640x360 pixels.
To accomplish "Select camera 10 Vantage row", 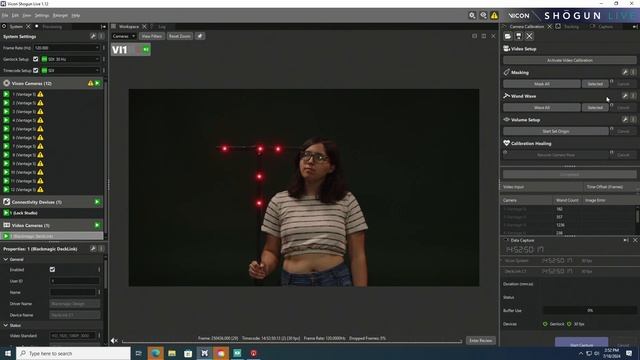I will click(x=52, y=172).
